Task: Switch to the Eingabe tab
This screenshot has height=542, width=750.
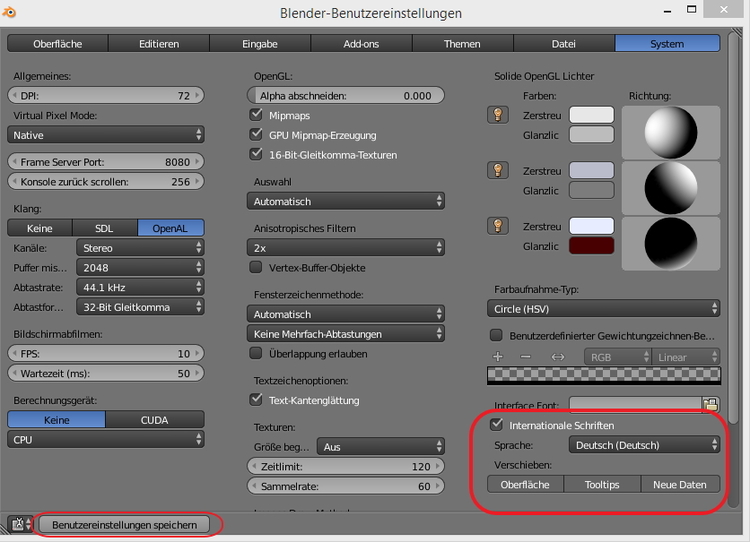Action: 260,44
